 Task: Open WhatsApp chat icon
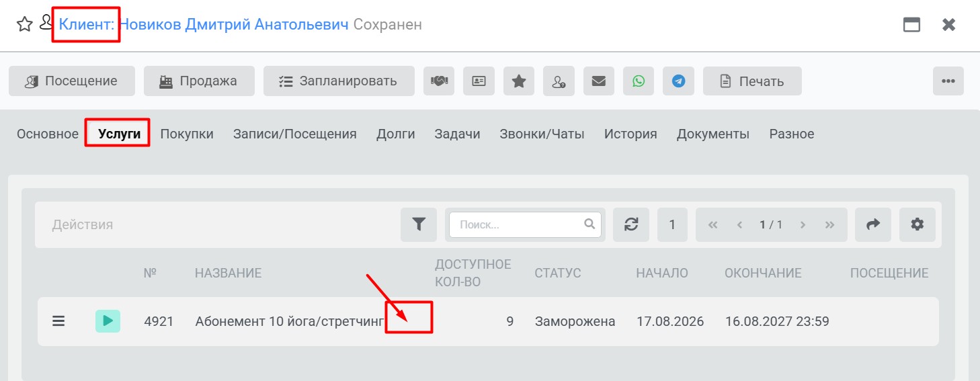click(x=639, y=81)
